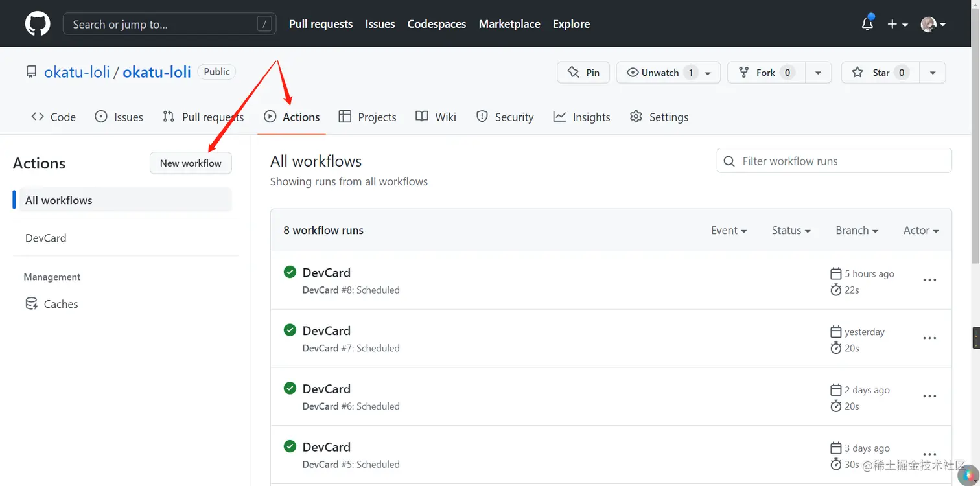This screenshot has height=486, width=980.
Task: Open the notifications bell
Action: pos(867,24)
